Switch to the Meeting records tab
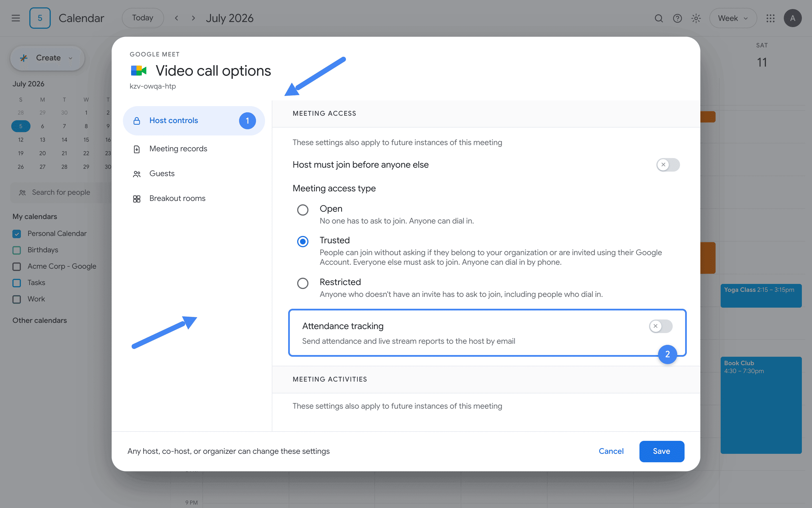This screenshot has width=812, height=508. click(x=194, y=149)
